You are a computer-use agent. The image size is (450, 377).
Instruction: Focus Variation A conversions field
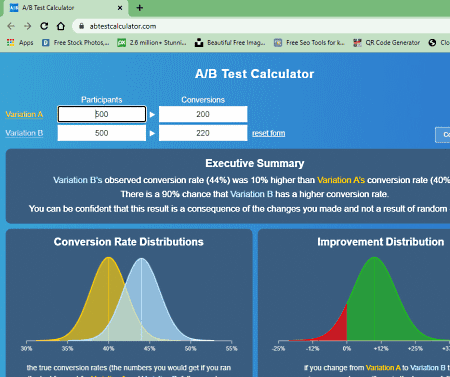coord(203,114)
